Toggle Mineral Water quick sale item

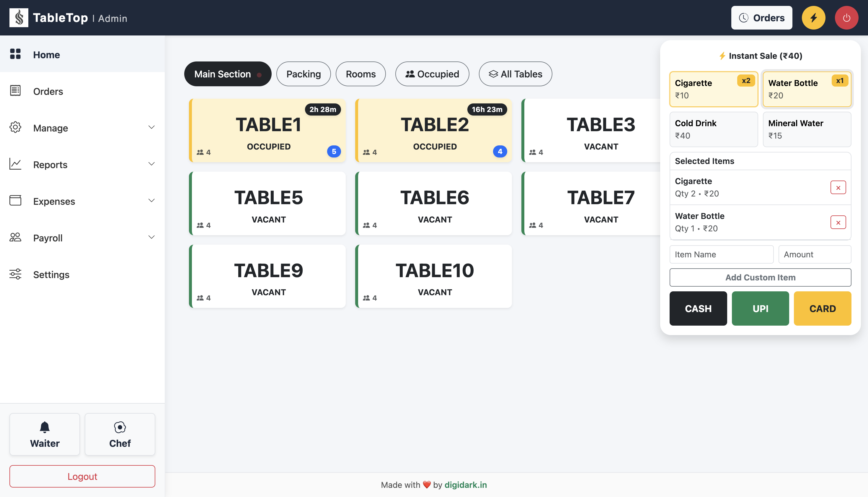pos(807,129)
